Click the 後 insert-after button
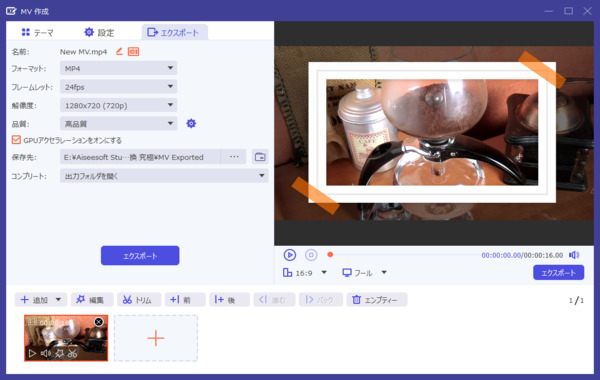The height and width of the screenshot is (380, 600). [229, 300]
